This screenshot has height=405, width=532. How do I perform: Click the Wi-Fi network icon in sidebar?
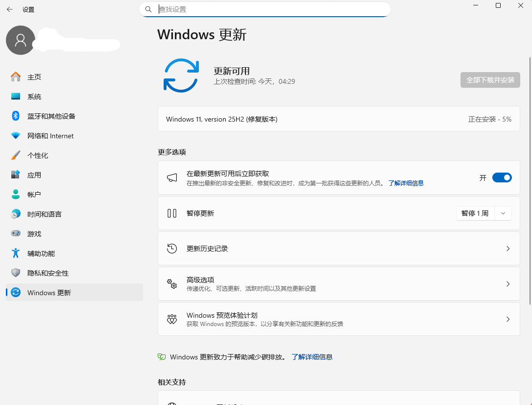coord(16,135)
